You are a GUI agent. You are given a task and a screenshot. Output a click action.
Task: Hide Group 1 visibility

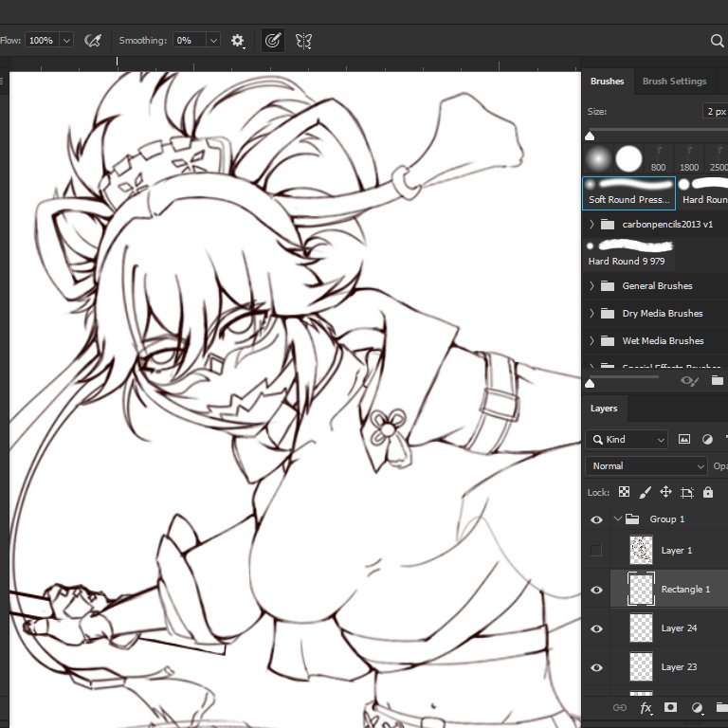coord(596,519)
